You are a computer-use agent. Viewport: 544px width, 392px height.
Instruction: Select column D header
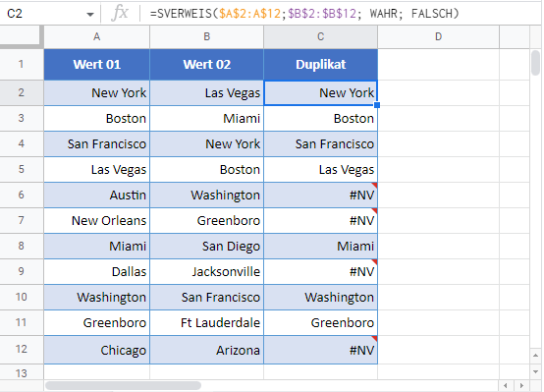[439, 36]
